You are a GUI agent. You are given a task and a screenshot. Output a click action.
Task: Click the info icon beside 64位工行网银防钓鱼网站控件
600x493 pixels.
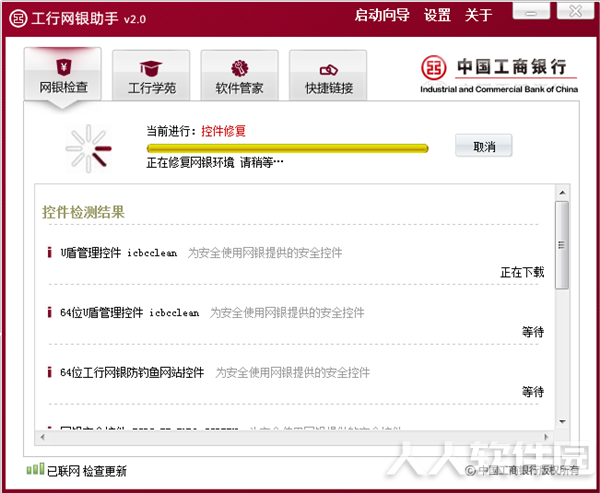point(49,372)
